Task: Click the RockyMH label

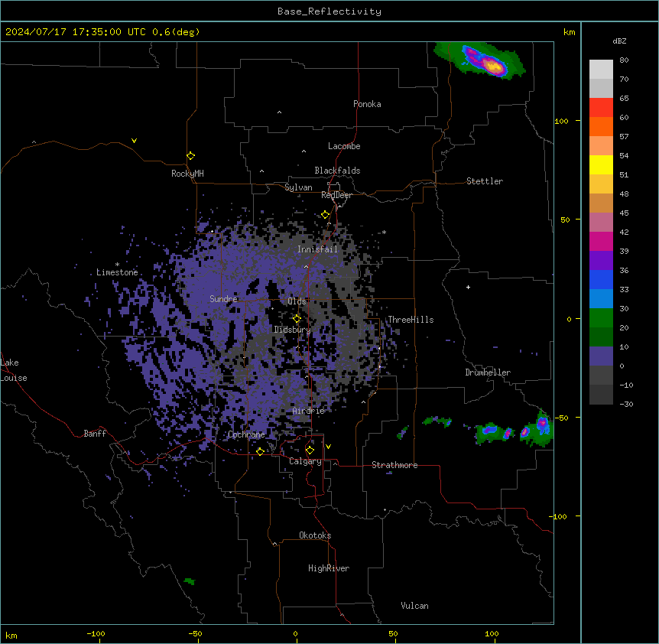Action: point(187,174)
